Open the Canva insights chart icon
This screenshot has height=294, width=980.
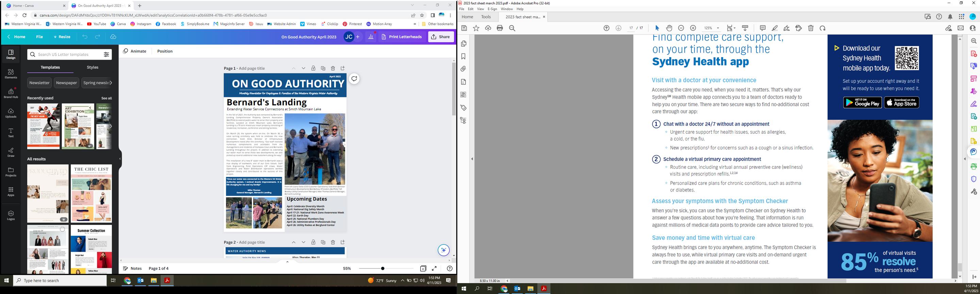click(371, 37)
